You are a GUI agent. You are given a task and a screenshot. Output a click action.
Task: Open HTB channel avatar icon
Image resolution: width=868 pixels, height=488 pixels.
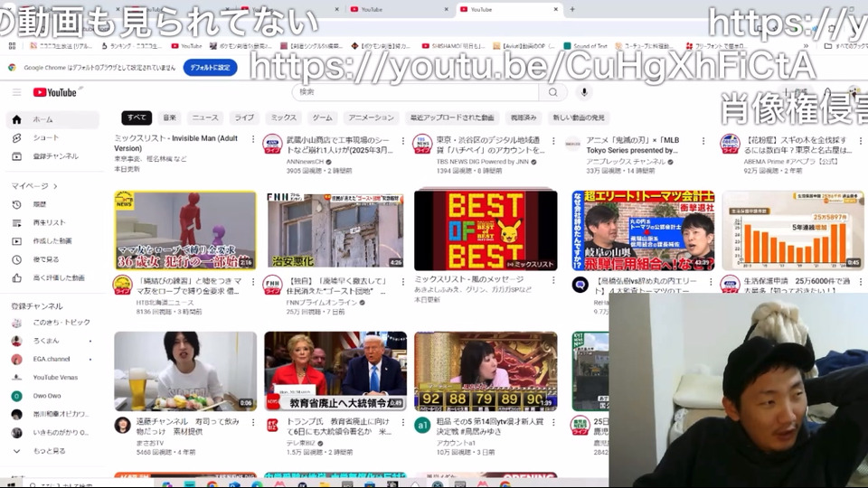click(x=122, y=285)
